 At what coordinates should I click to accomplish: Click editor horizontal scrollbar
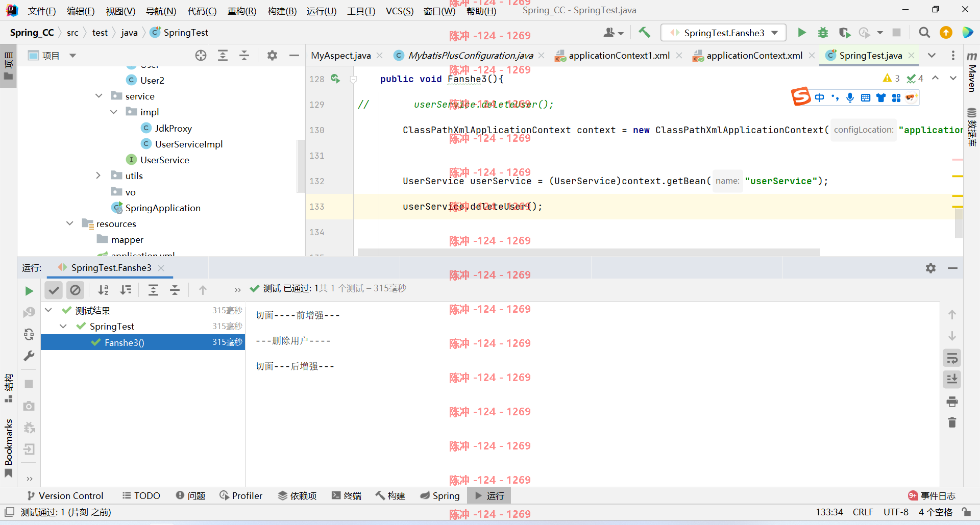(x=589, y=252)
